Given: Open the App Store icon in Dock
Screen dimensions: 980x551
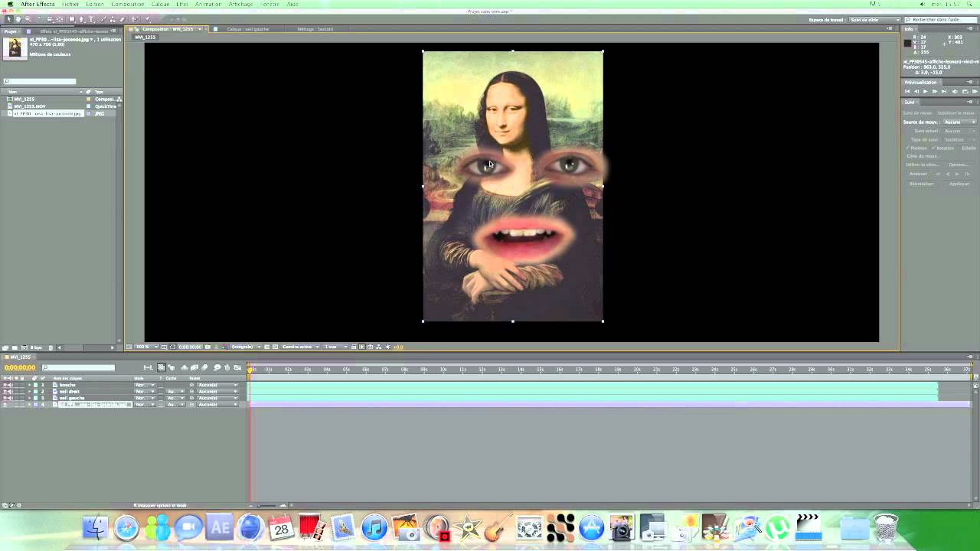Looking at the screenshot, I should point(591,528).
